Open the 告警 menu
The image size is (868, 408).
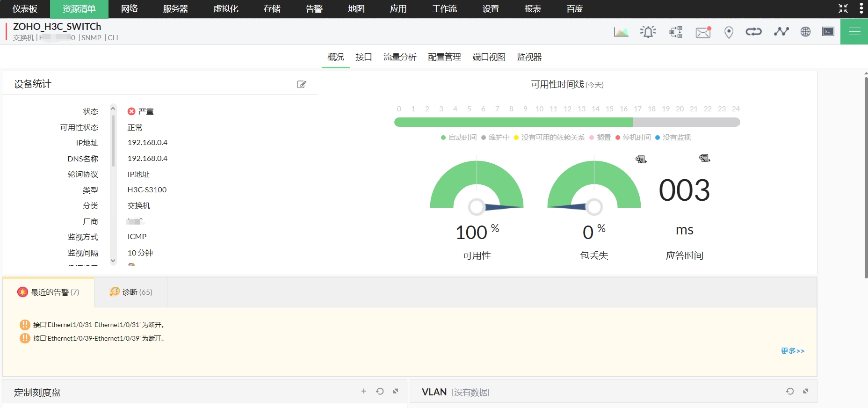point(314,9)
